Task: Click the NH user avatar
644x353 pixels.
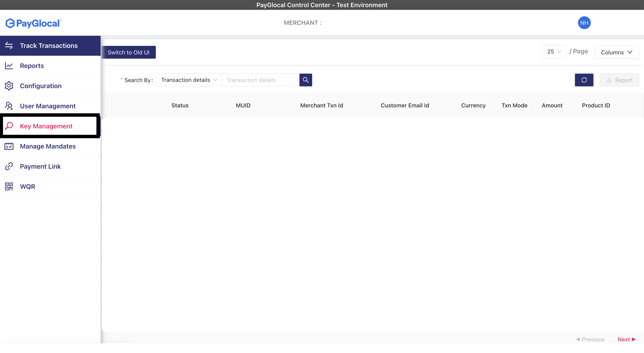Action: 584,23
